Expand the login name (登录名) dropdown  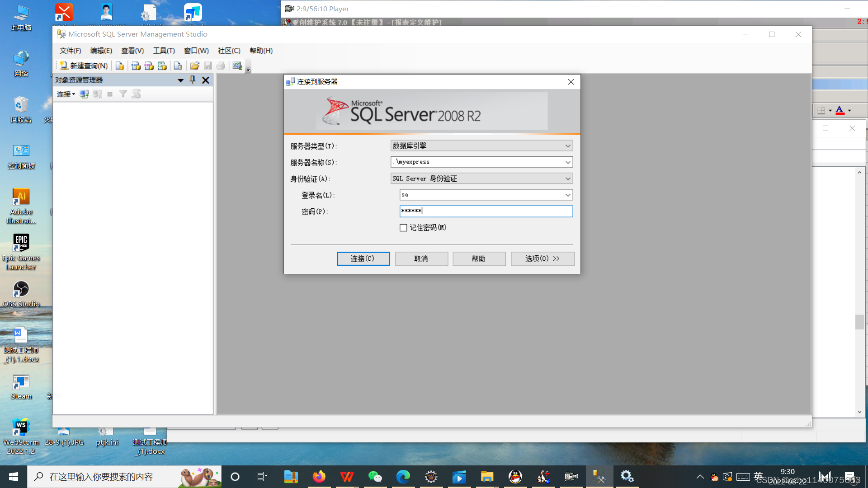(568, 195)
